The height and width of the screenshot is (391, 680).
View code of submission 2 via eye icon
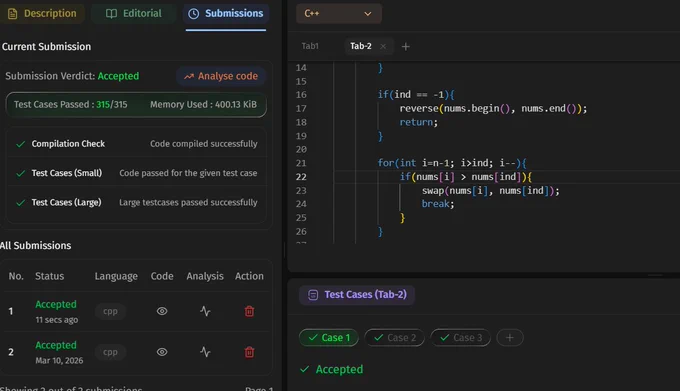(x=162, y=352)
